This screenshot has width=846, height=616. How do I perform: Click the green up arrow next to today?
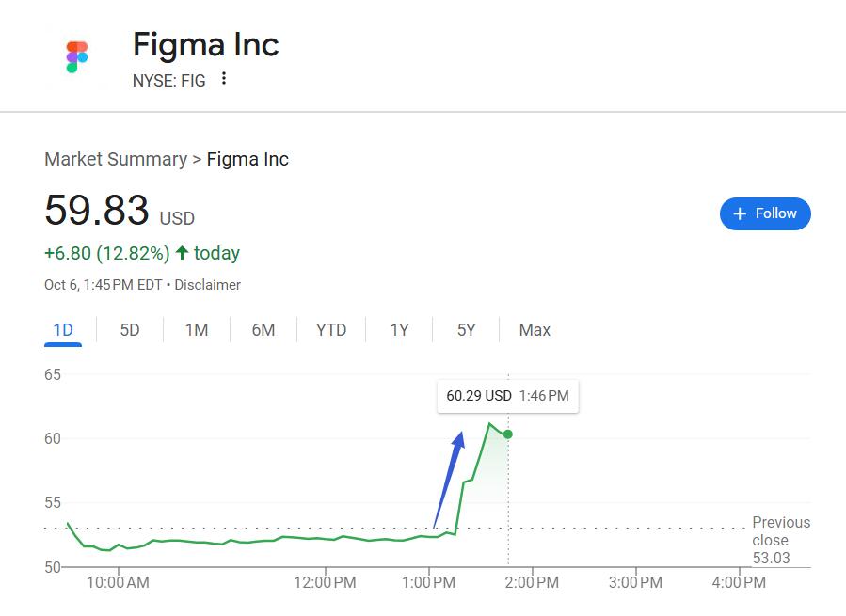pos(182,253)
